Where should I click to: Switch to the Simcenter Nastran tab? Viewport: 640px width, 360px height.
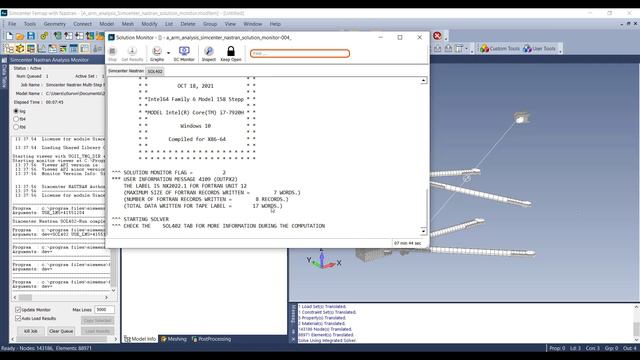click(126, 71)
